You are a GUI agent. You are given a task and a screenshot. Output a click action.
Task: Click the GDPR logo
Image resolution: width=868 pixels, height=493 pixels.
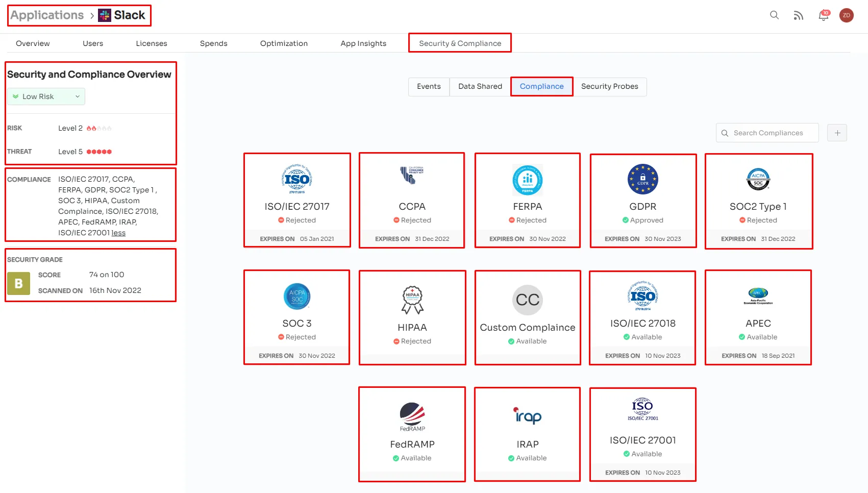643,179
